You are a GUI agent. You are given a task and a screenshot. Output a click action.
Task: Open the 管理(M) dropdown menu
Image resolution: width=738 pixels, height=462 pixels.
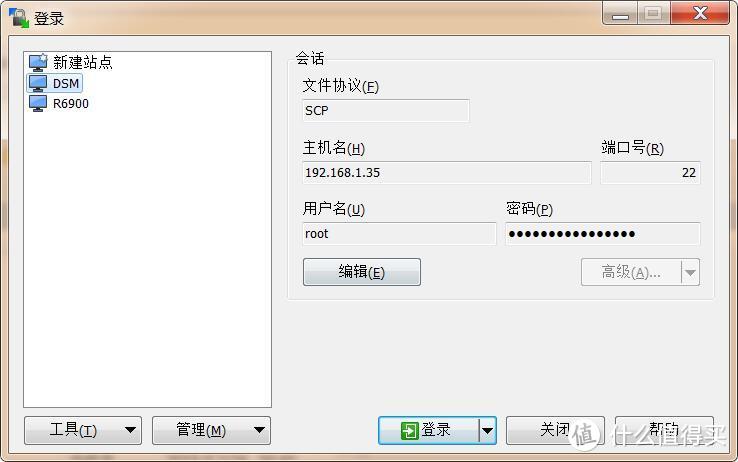(x=211, y=430)
